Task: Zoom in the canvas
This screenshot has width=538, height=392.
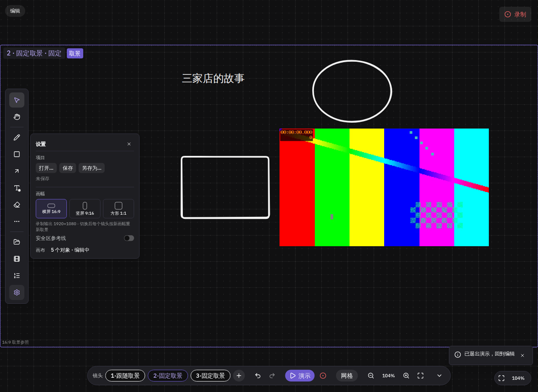Action: (406, 376)
